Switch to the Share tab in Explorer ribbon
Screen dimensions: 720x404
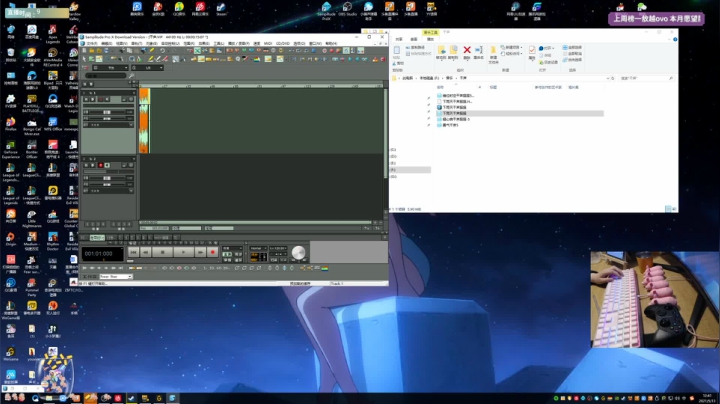[x=399, y=39]
